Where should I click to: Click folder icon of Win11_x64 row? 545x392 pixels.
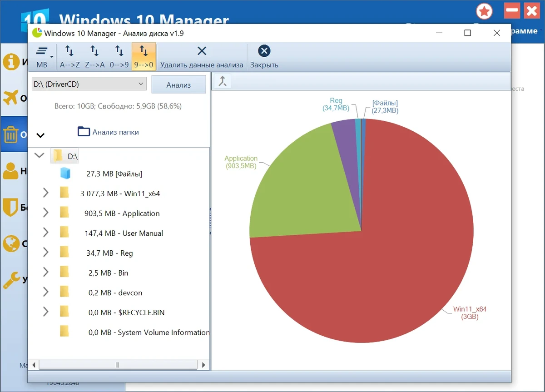(64, 193)
